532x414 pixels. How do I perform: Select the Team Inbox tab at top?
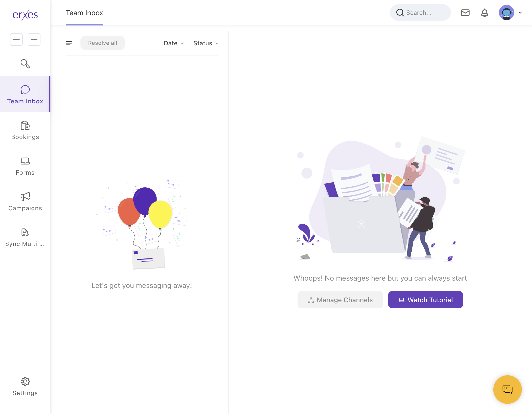84,13
